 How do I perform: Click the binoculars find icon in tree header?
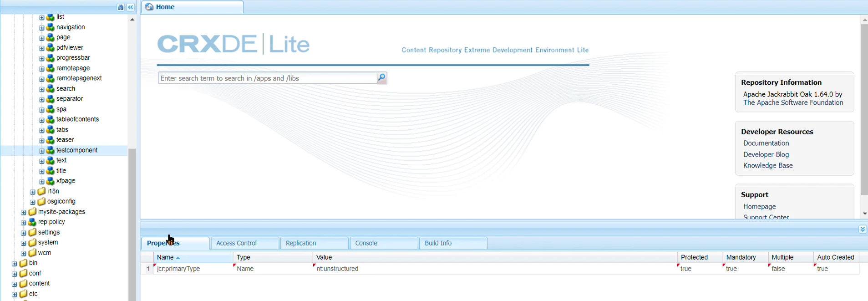tap(121, 7)
